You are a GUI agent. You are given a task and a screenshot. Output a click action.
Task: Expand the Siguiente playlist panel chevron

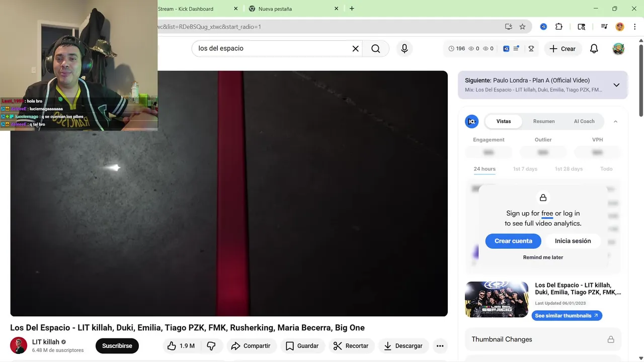616,85
